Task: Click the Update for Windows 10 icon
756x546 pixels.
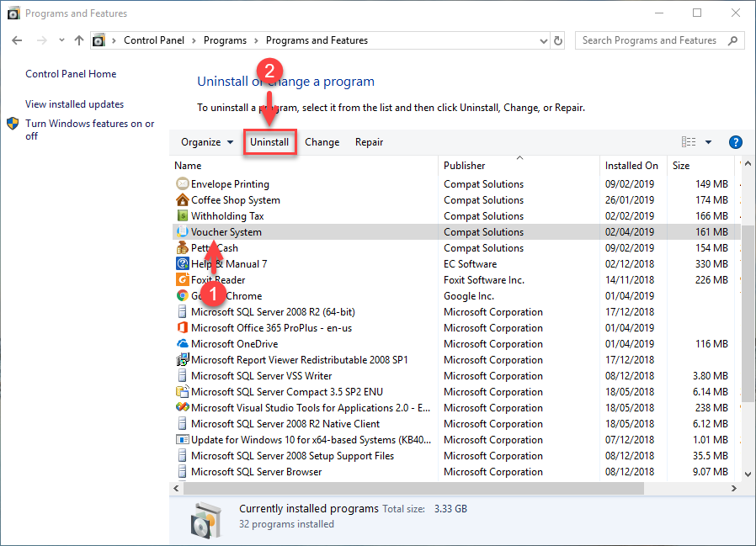Action: coord(182,439)
